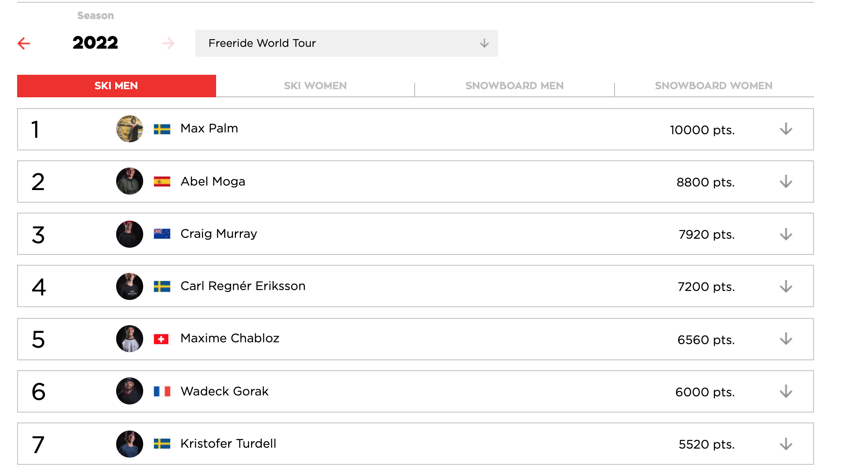Switch to the SKI WOMEN tab
868x472 pixels.
click(x=315, y=86)
